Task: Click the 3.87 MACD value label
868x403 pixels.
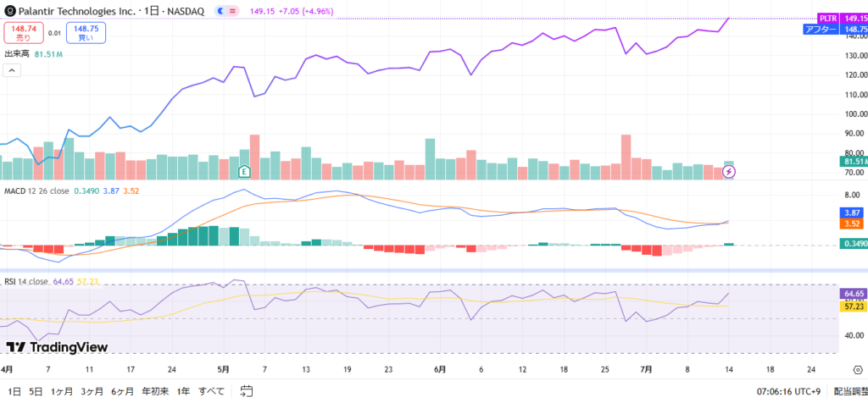Action: (854, 213)
